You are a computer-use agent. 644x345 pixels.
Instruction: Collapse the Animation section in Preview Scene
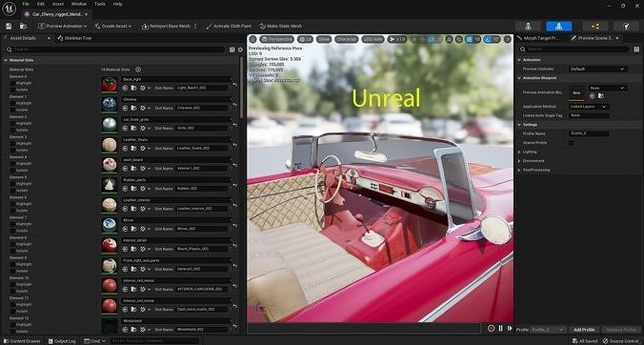click(x=519, y=59)
